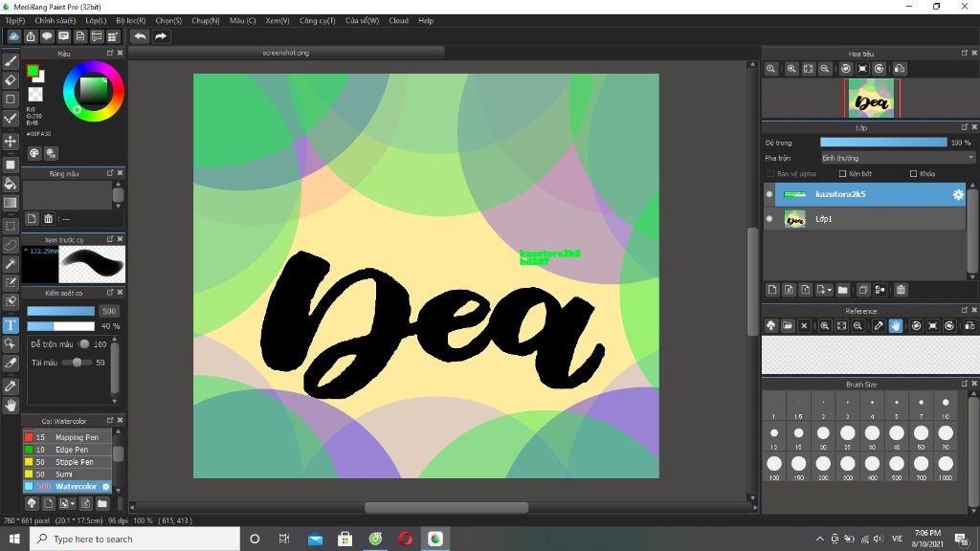Screen dimensions: 980x551
Task: Zoom in the Navigator (Hoa tiêu) panel
Action: pos(791,69)
